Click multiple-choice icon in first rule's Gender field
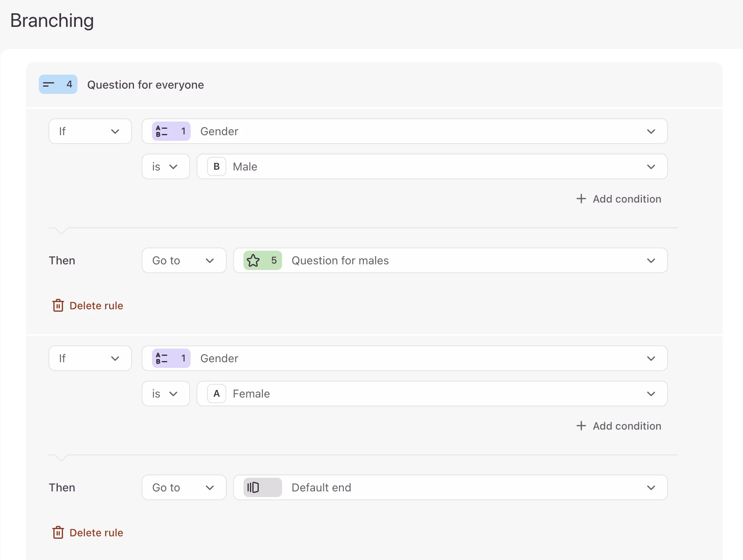 click(162, 131)
